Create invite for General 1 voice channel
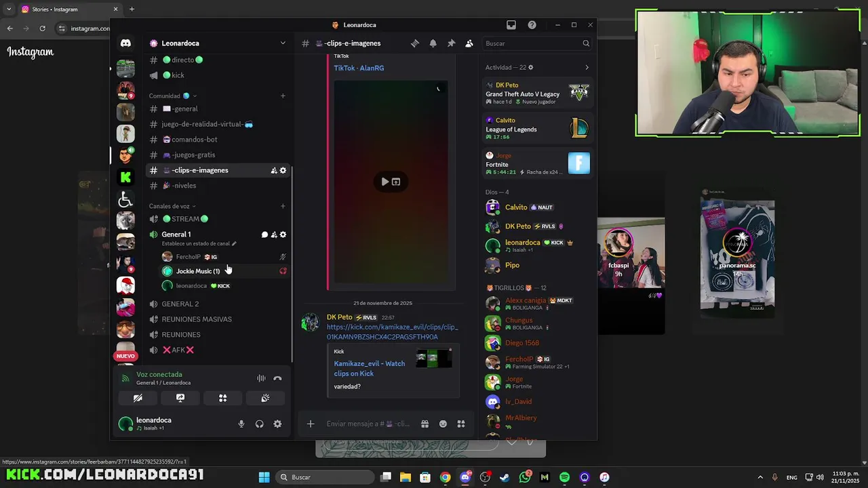Screen dimensions: 868x488 pos(274,235)
